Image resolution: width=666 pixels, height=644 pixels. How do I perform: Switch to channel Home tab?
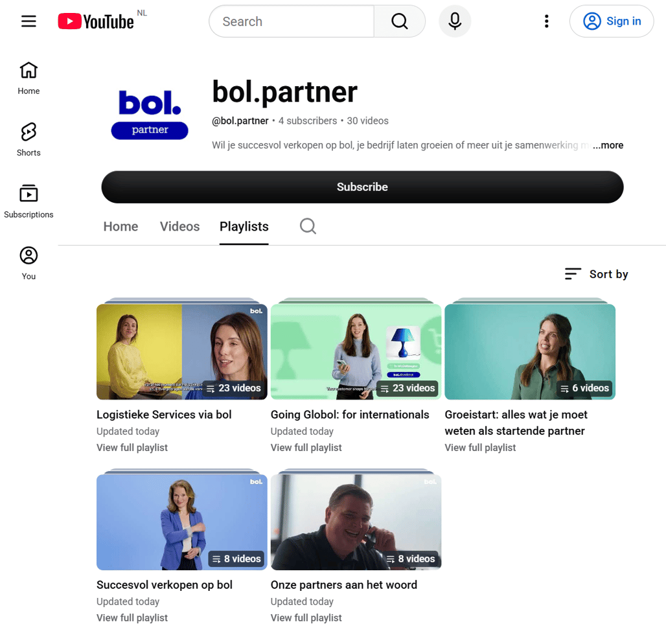click(121, 226)
